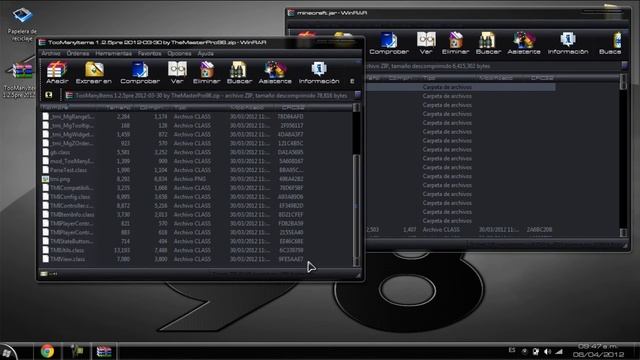Open the Favoritos menu
Image resolution: width=640 pixels, height=360 pixels.
149,53
